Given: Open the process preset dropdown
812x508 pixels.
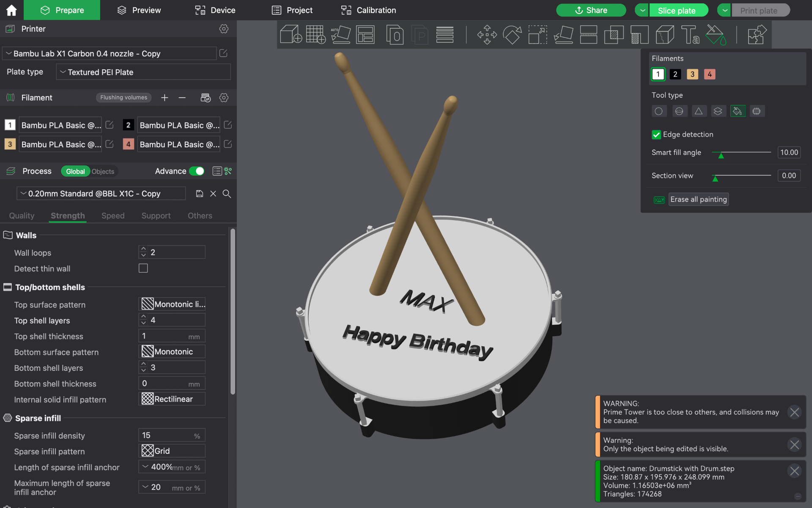Looking at the screenshot, I should click(101, 193).
